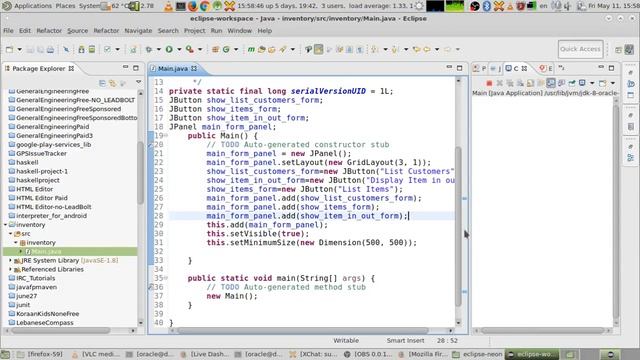Switch to the Java perspective icon
640x360 pixels.
[629, 49]
